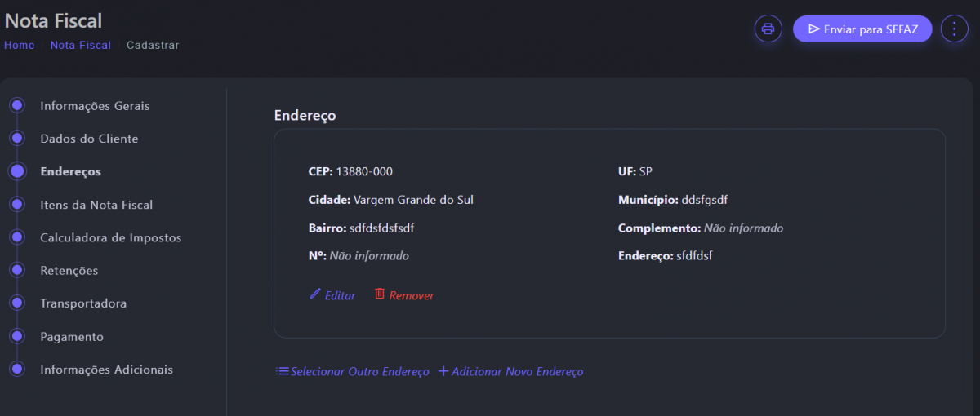Click the pencil icon next to Editar
980x416 pixels.
point(315,294)
